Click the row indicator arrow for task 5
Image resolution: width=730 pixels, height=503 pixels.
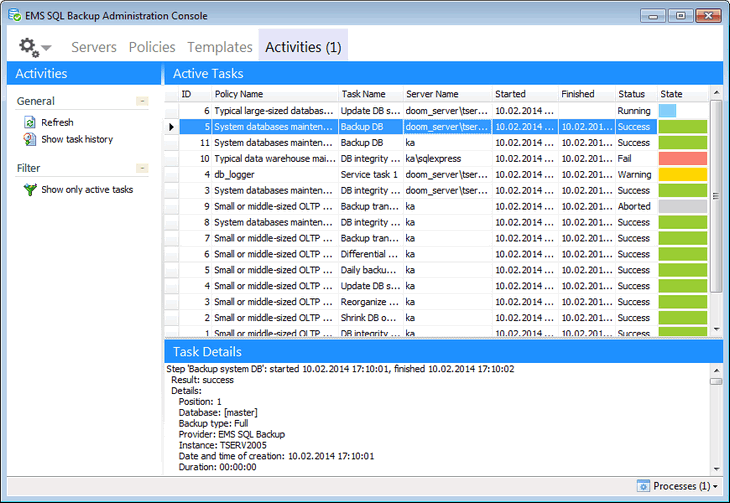(172, 127)
